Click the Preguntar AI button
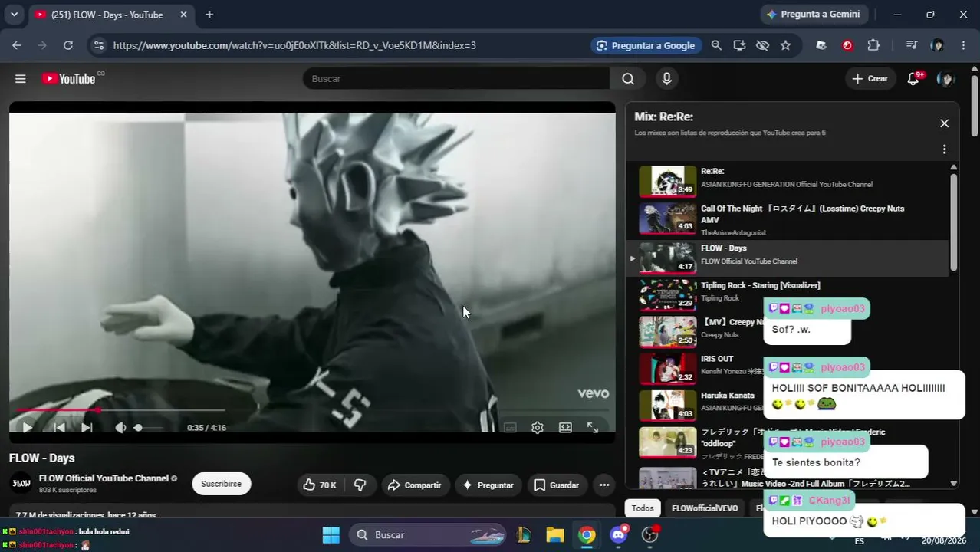980x552 pixels. point(488,485)
